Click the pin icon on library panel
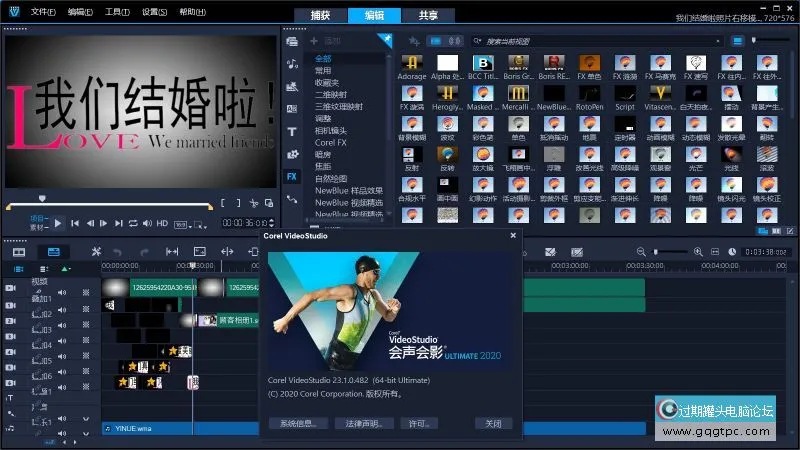Image resolution: width=800 pixels, height=450 pixels. coord(386,39)
